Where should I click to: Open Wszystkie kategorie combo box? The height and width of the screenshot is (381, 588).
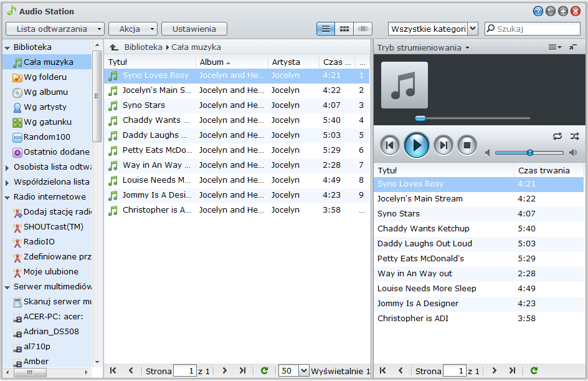(x=433, y=29)
